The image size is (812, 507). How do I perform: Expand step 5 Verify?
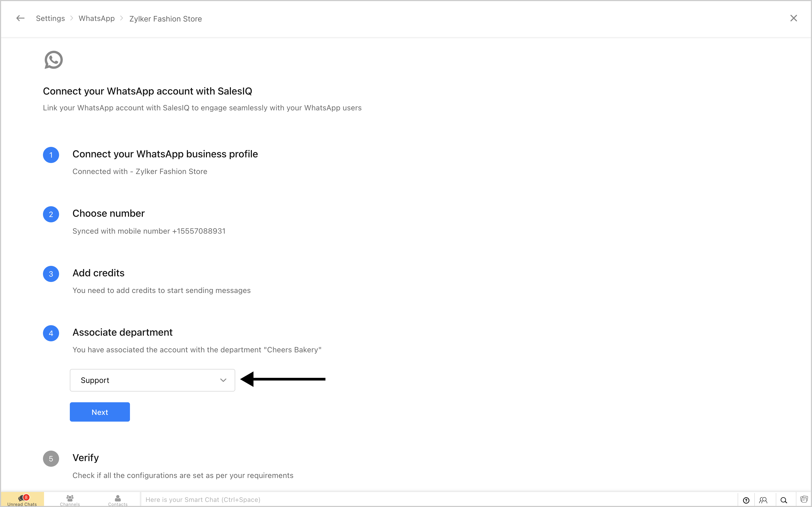85,458
